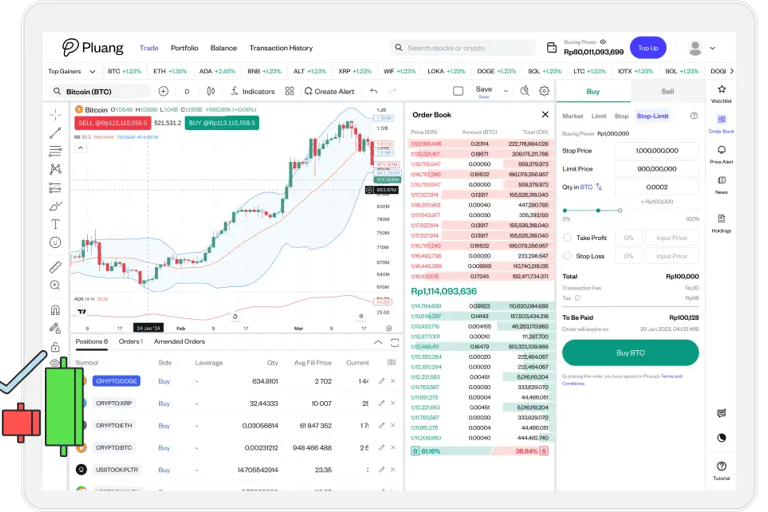The height and width of the screenshot is (512, 768).
Task: Enable the Take Profit option
Action: coord(567,238)
